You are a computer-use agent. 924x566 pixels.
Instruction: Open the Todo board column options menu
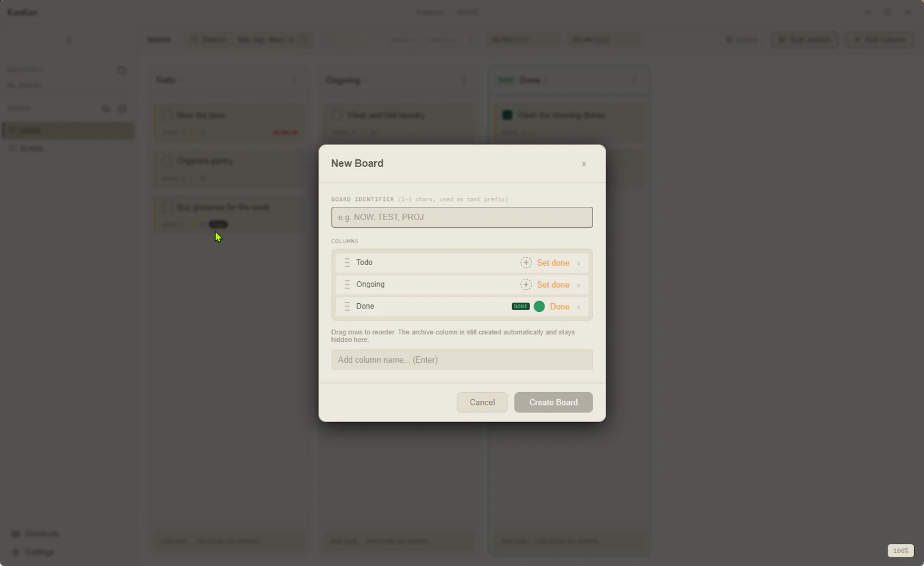click(294, 80)
